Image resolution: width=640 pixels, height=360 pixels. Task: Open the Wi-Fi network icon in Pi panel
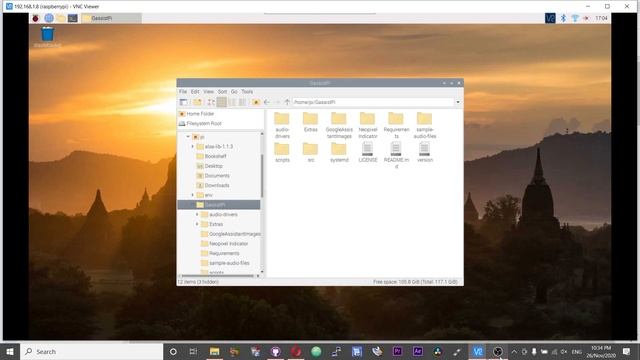tap(575, 18)
